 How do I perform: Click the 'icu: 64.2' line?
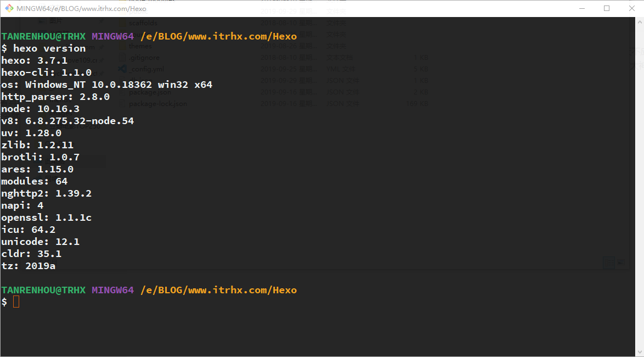[29, 230]
